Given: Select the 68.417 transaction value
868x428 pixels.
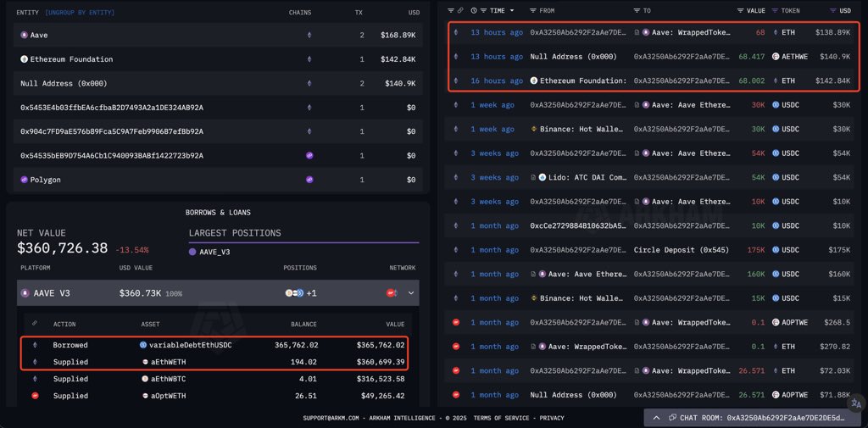Looking at the screenshot, I should pyautogui.click(x=752, y=57).
